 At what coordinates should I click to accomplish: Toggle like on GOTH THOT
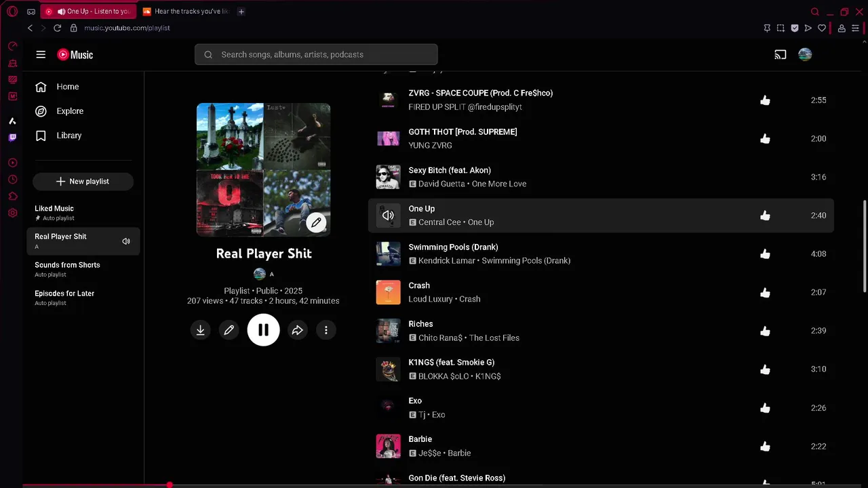765,138
